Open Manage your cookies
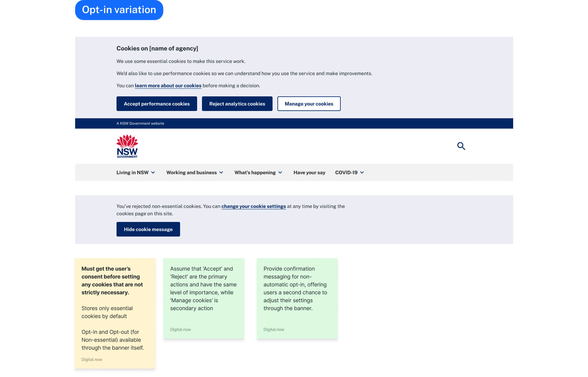 309,104
